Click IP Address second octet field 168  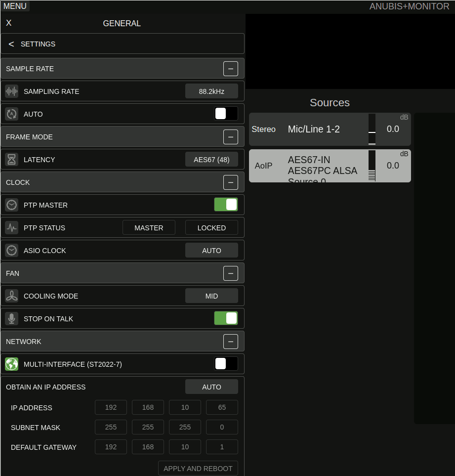pos(148,407)
